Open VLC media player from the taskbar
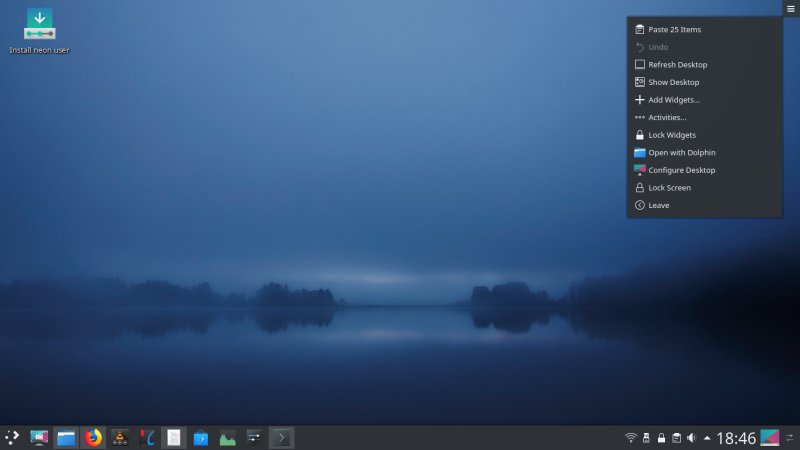The image size is (800, 450). [120, 438]
